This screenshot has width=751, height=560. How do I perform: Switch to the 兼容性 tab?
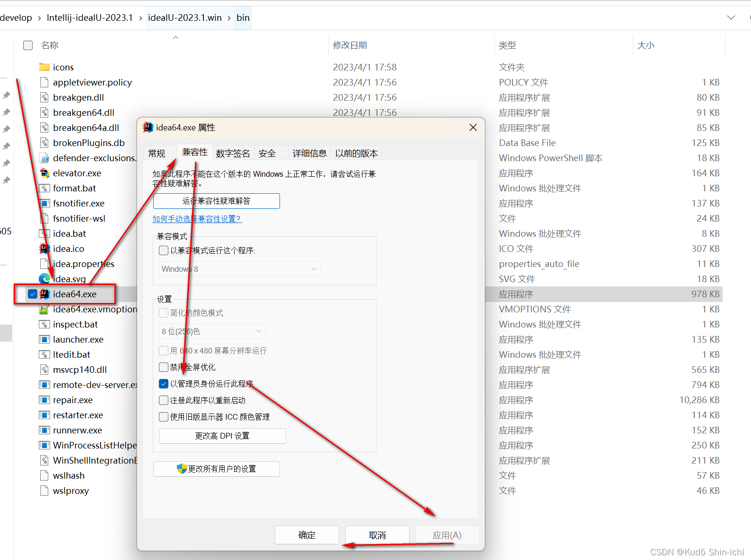[195, 152]
